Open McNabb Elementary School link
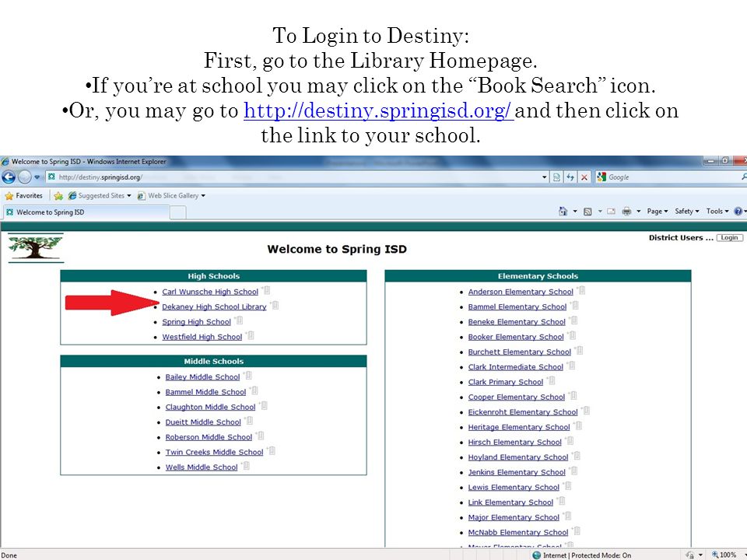 click(518, 532)
